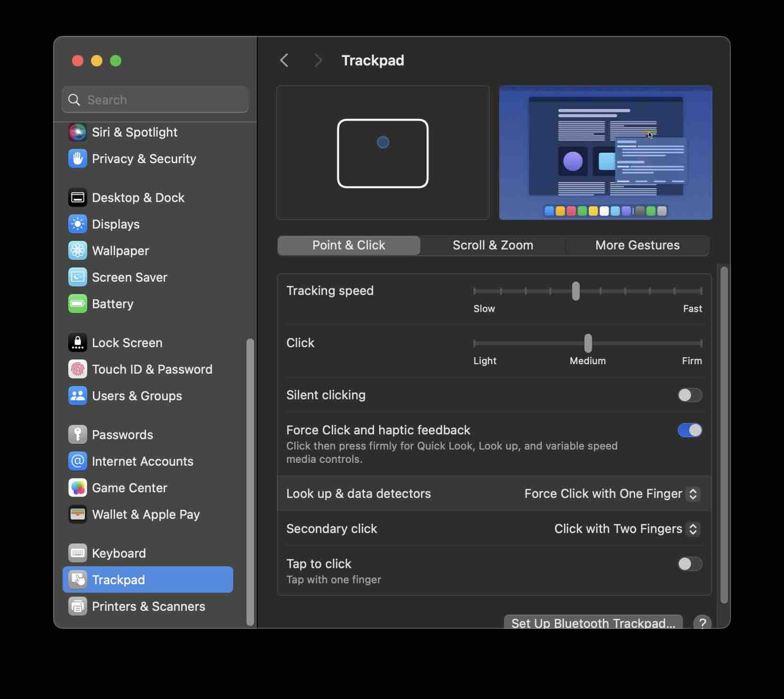Turn on Tap to click

[x=689, y=564]
